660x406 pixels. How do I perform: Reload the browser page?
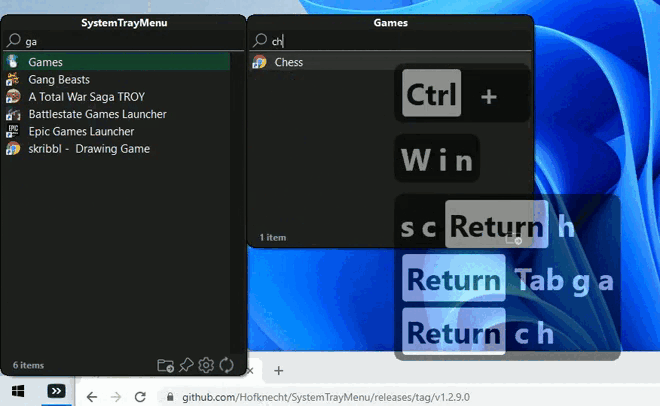pos(139,397)
